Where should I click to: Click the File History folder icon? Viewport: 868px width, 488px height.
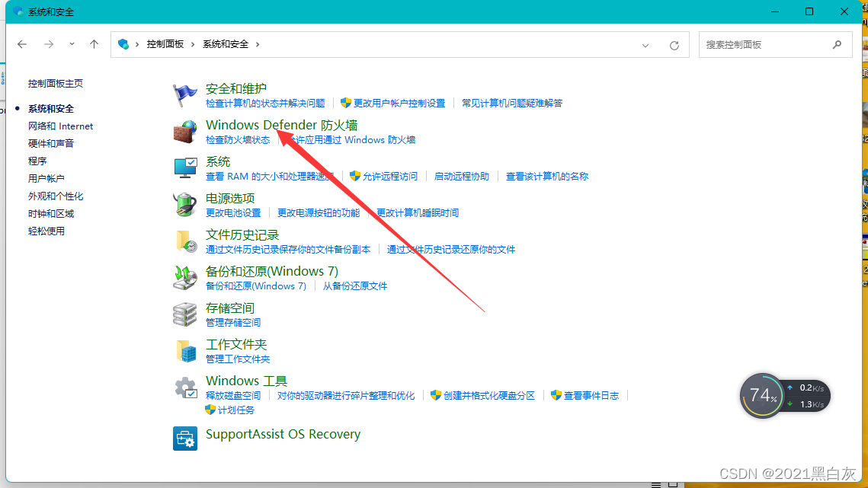tap(185, 241)
